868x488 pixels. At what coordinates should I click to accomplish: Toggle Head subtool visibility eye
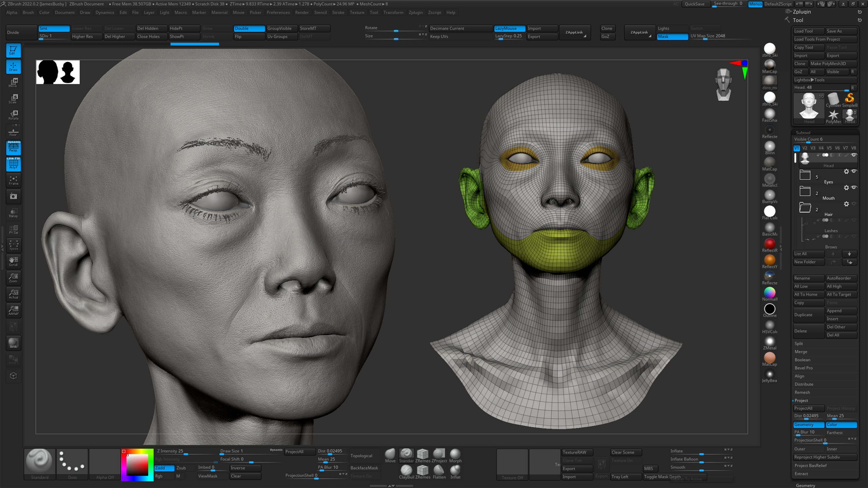point(854,155)
